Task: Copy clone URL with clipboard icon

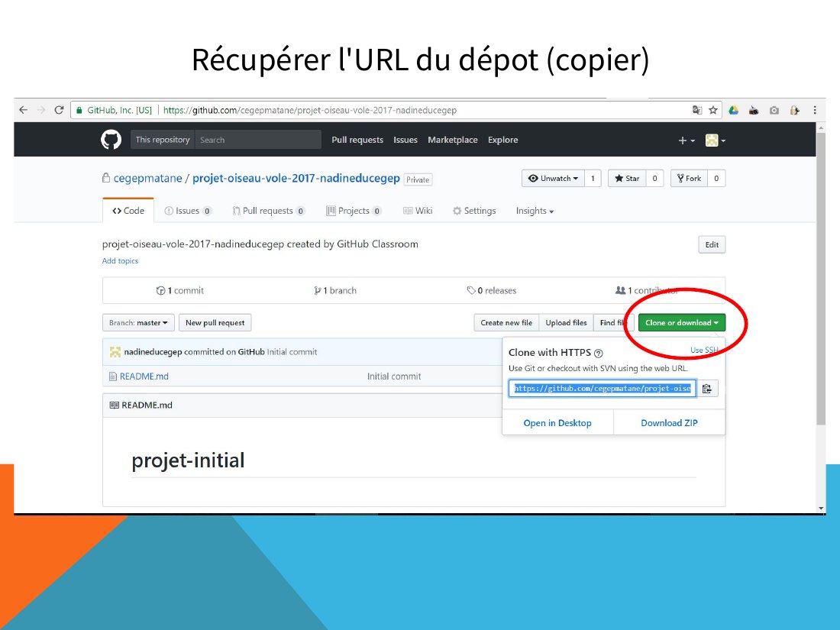Action: pos(707,389)
